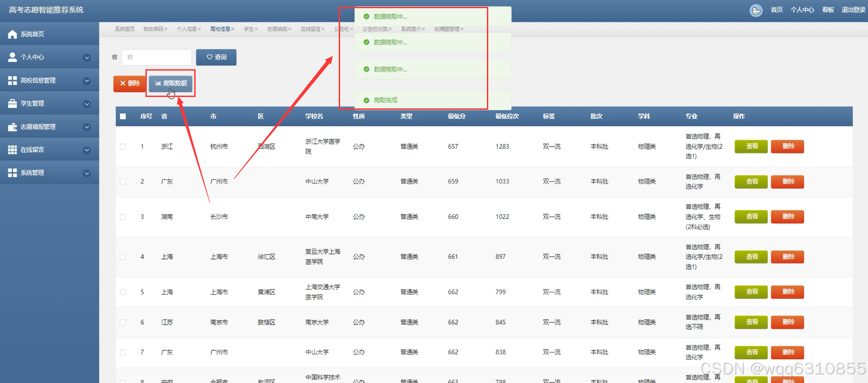Switch to the 志愿填报 tab

(x=277, y=29)
